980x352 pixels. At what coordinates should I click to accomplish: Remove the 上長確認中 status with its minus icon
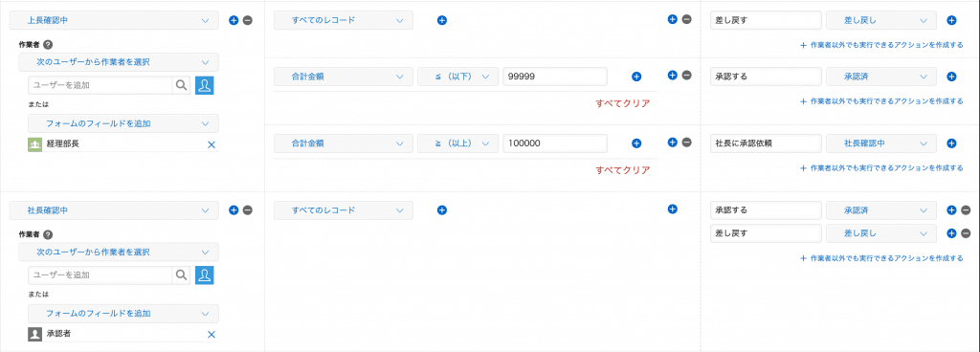[x=248, y=21]
